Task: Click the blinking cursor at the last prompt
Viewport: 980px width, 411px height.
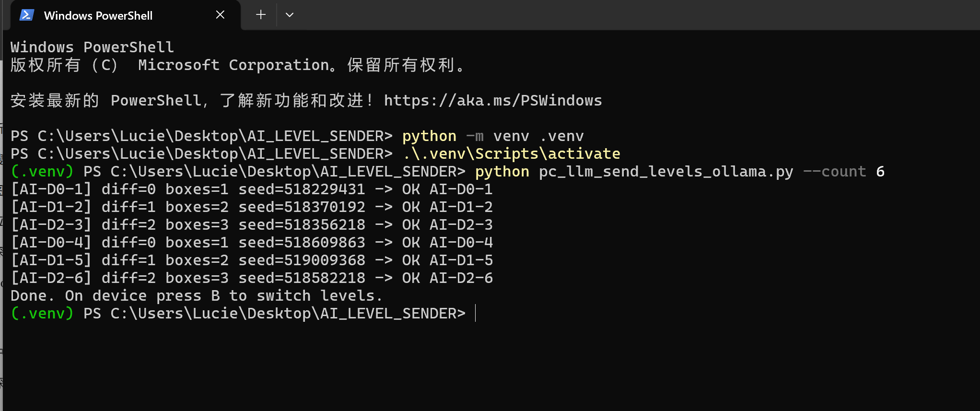Action: 475,313
